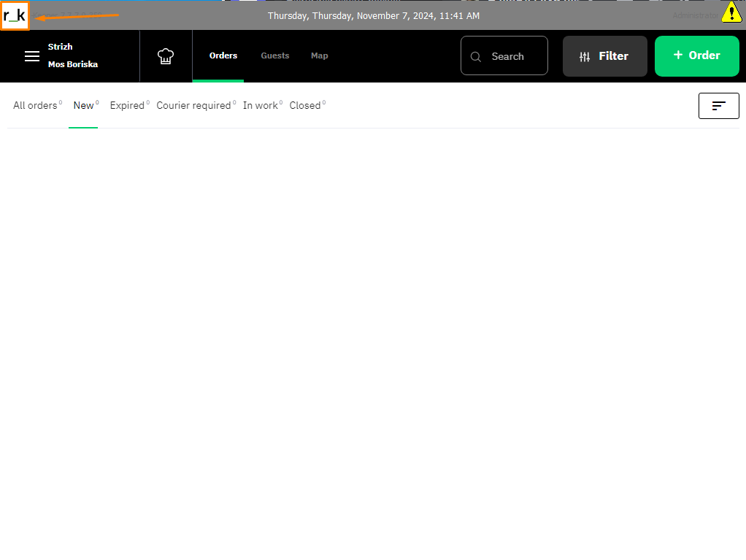Show All orders list
The width and height of the screenshot is (746, 560).
point(35,106)
